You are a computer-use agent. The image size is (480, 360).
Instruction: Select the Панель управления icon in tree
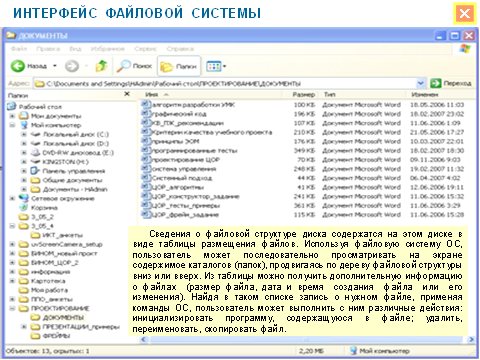click(x=35, y=171)
